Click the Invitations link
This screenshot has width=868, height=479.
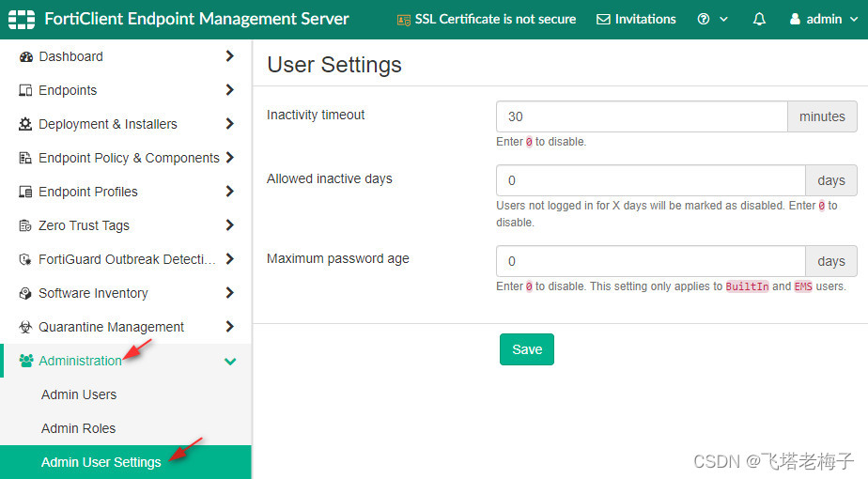[645, 20]
